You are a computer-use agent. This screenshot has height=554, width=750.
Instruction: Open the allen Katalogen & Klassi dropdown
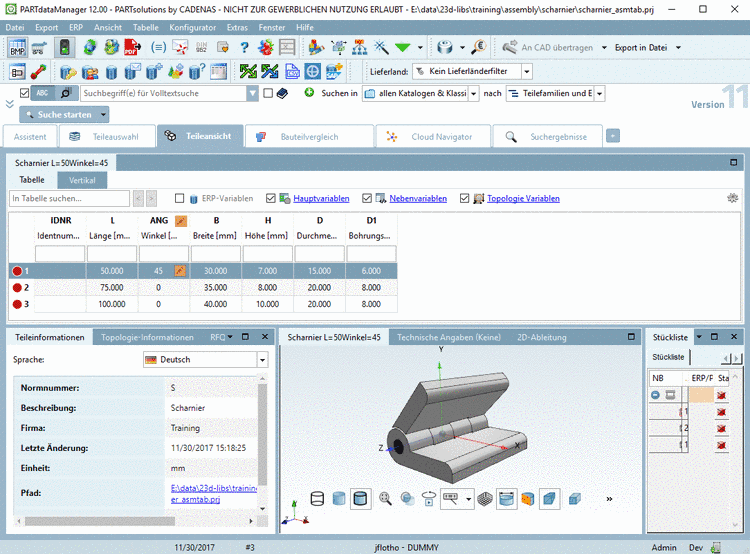point(473,93)
